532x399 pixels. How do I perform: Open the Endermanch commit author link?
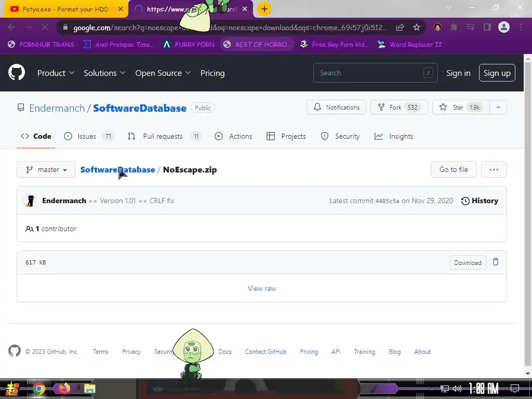click(x=64, y=201)
